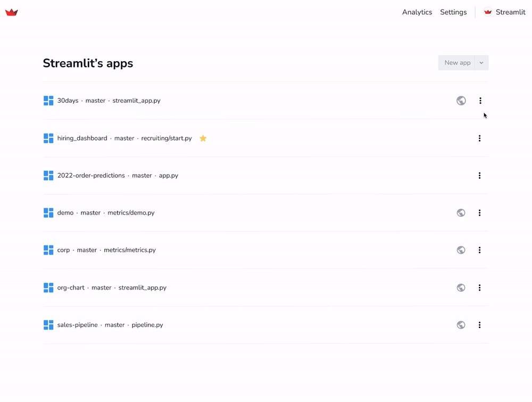Click the app icon beside 2022-order-predictions
532x402 pixels.
[48, 176]
